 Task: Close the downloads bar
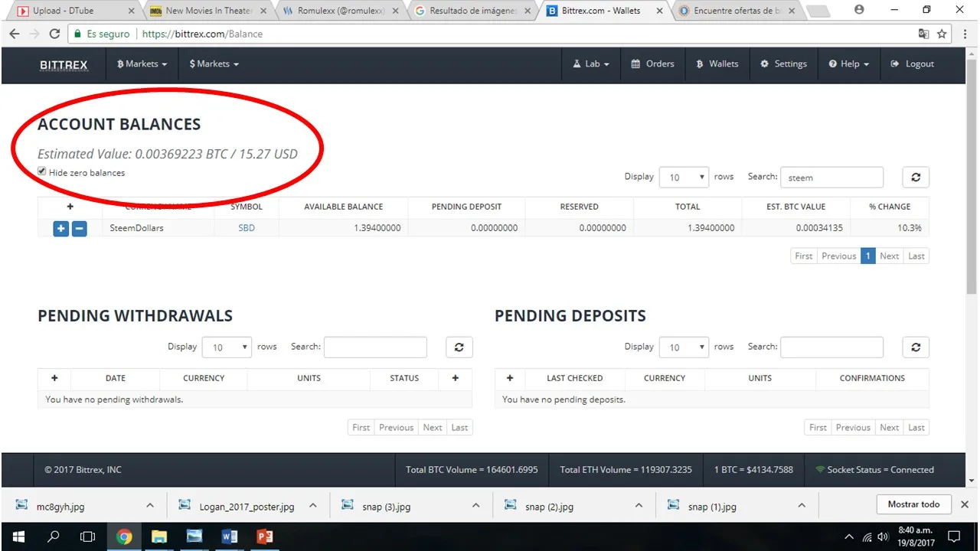(965, 504)
